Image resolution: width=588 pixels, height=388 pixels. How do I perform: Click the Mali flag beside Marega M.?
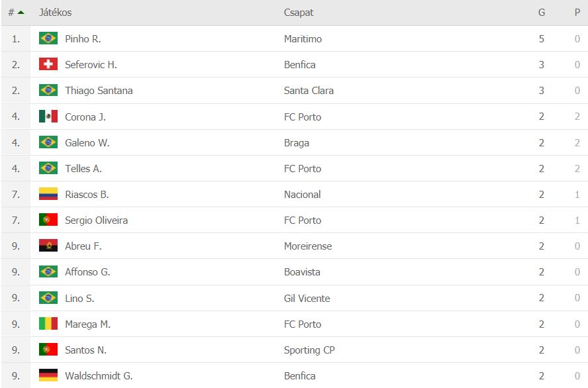click(x=48, y=324)
